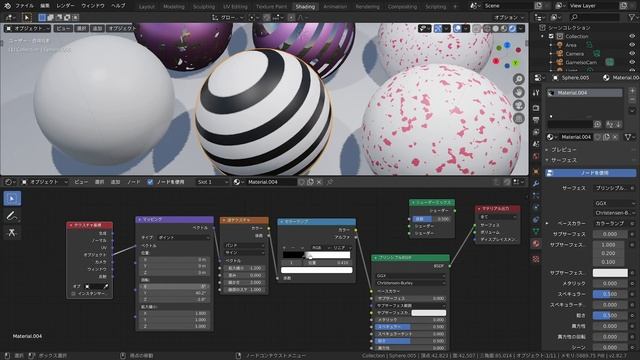The image size is (640, 360).
Task: Open the Object Data green triangle tab
Action: point(536,231)
